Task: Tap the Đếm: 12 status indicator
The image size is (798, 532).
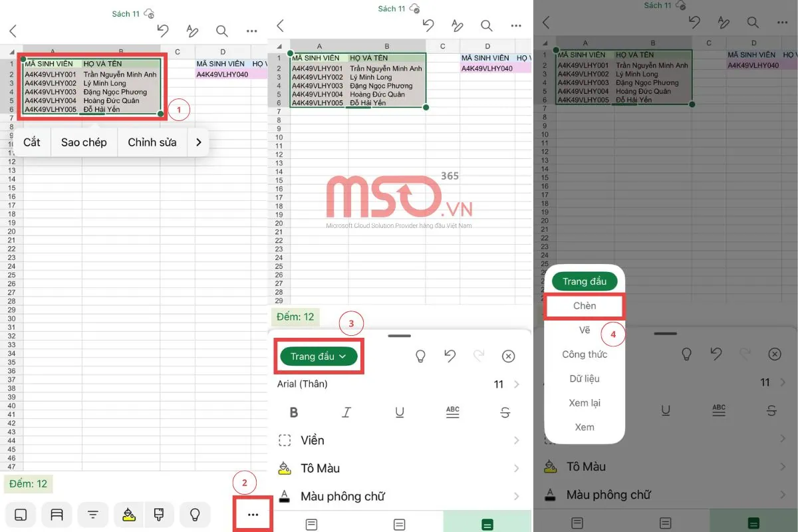Action: point(295,317)
